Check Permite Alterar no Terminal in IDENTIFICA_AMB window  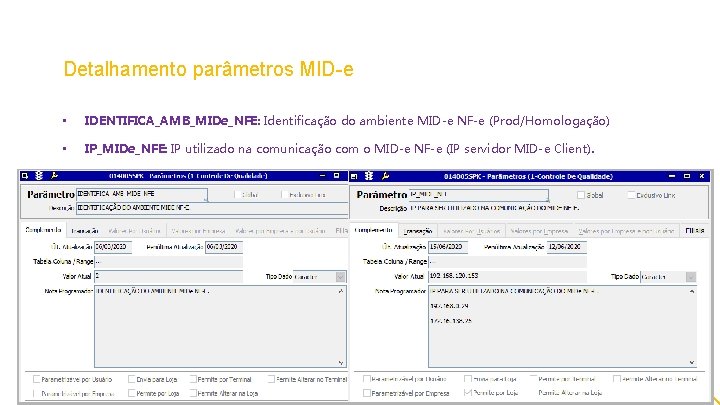click(271, 379)
